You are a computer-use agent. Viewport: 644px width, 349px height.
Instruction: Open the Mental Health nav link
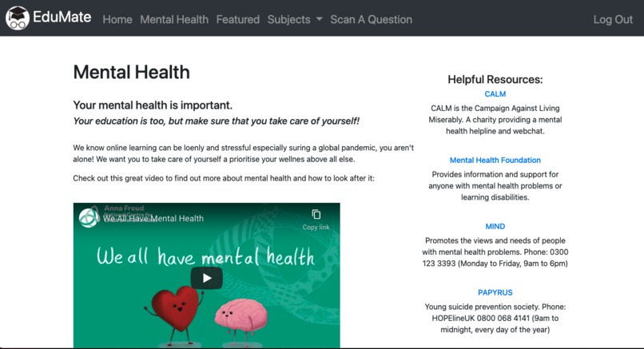pos(174,19)
